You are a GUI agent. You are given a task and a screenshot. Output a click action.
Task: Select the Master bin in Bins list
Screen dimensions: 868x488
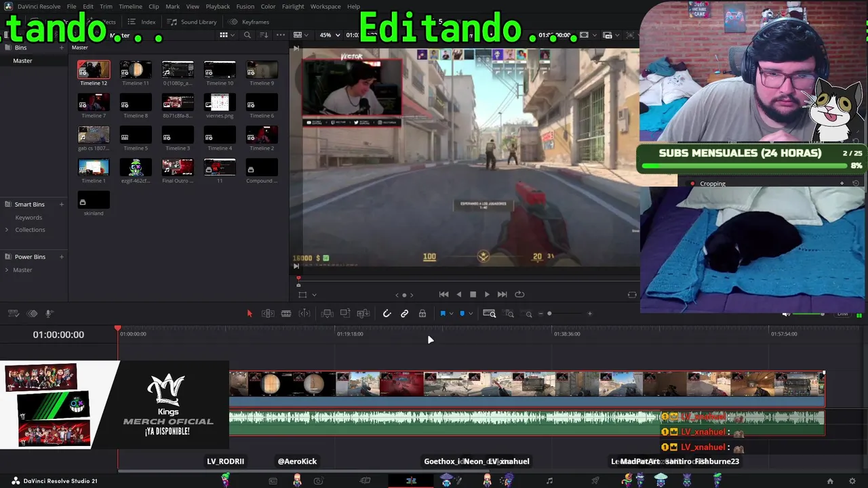click(x=22, y=60)
